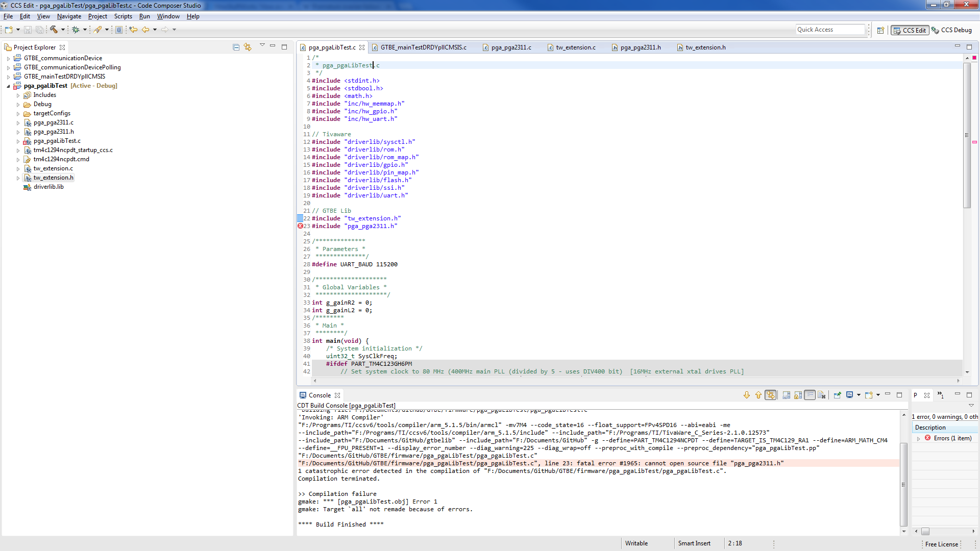Click the editor vertical scrollbar thumb

[x=967, y=135]
